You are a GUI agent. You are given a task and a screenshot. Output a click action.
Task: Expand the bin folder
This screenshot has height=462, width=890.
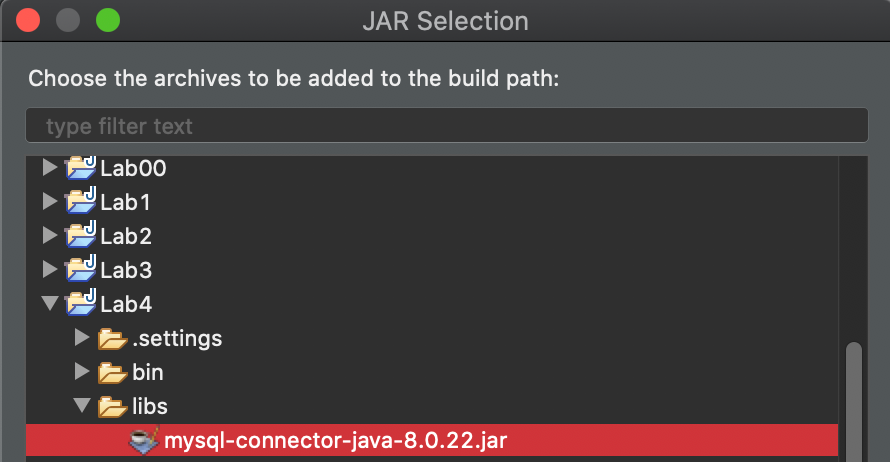point(82,373)
